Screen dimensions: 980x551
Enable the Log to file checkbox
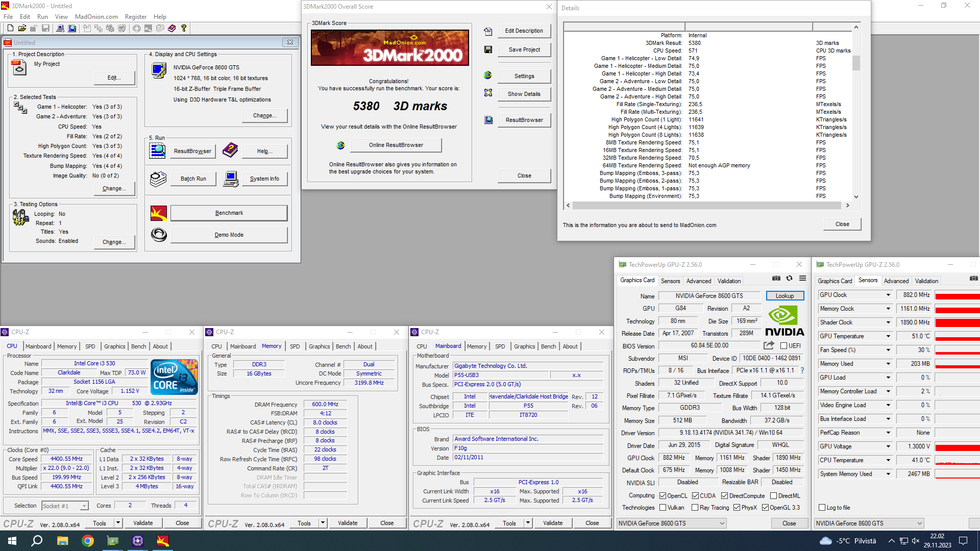(x=822, y=508)
